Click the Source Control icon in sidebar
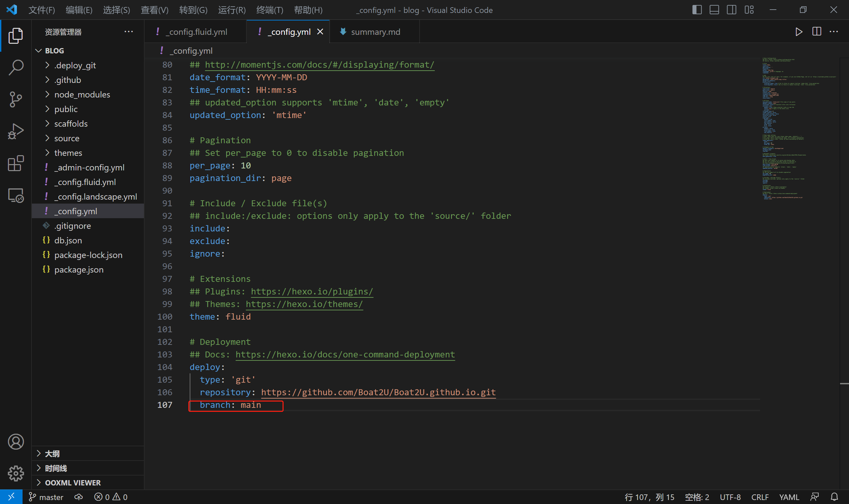 16,99
